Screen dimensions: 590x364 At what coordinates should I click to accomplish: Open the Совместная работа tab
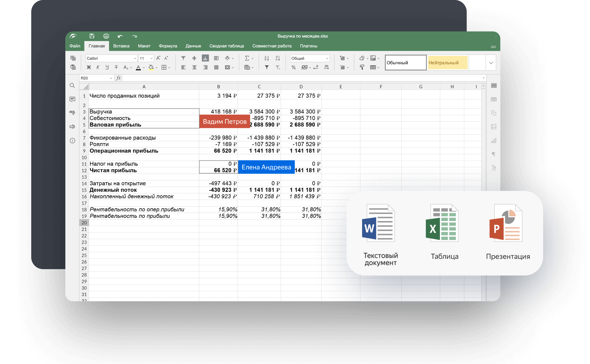click(x=272, y=46)
